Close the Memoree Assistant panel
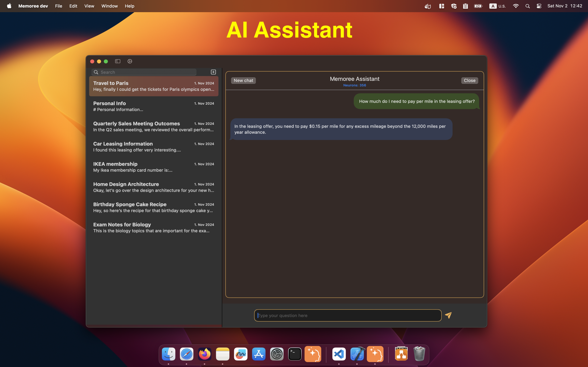This screenshot has height=367, width=588. pyautogui.click(x=469, y=80)
